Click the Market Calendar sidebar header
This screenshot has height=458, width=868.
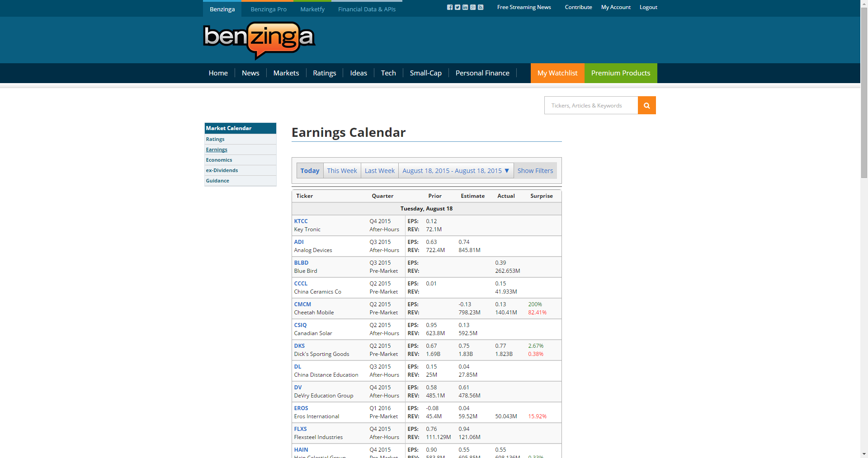coord(240,128)
